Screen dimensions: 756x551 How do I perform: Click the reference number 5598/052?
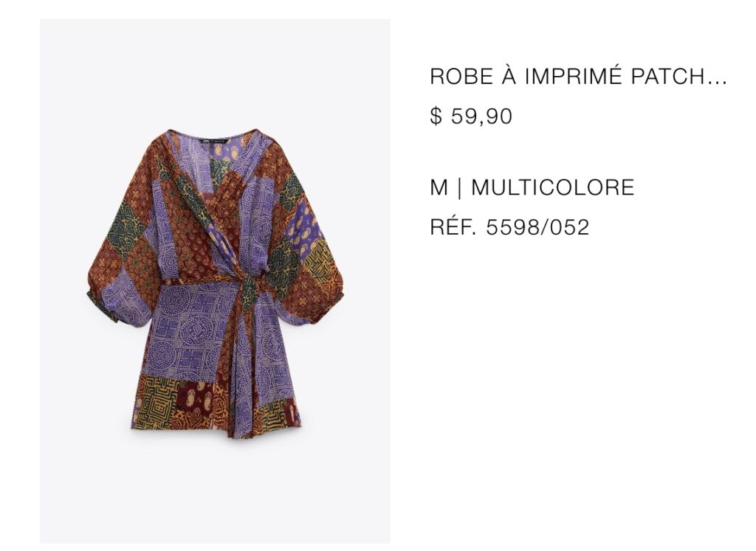[x=537, y=227]
